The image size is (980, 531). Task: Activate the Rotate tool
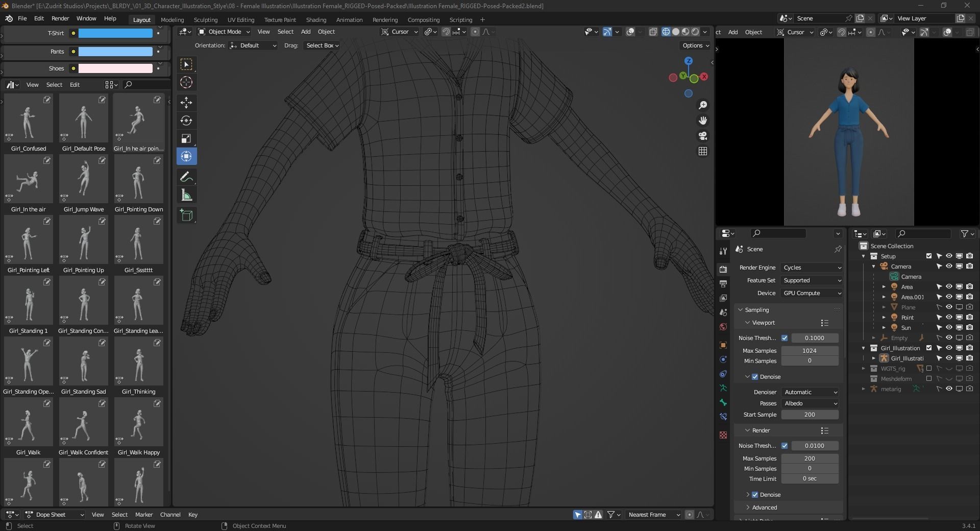click(186, 120)
